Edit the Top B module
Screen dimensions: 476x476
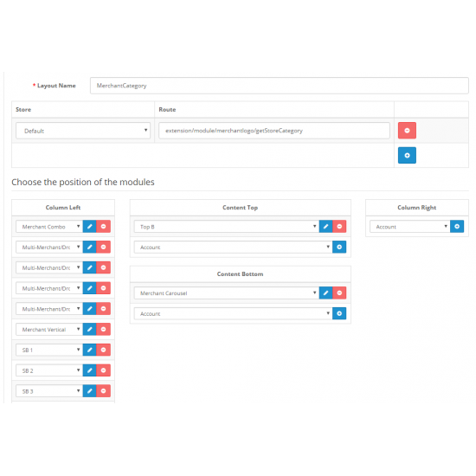click(x=325, y=227)
